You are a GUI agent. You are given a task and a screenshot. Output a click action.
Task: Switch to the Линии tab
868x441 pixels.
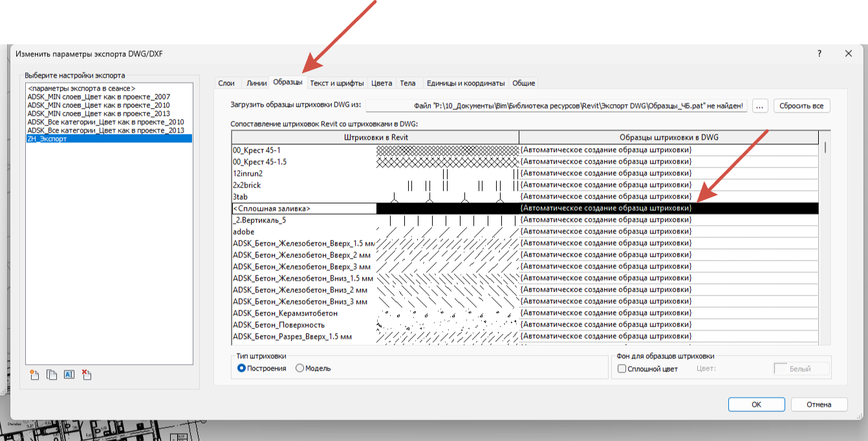point(256,83)
